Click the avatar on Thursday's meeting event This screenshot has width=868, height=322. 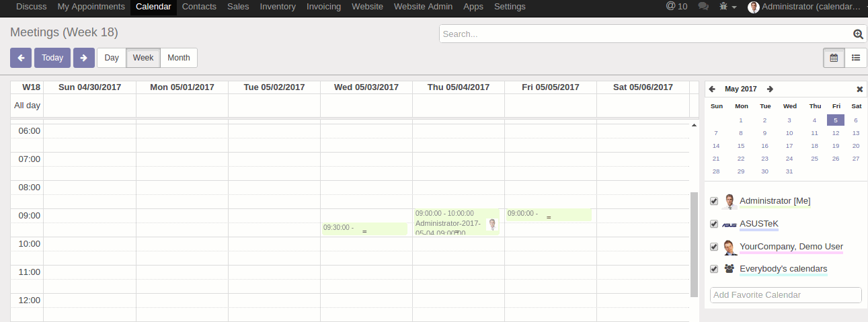(492, 225)
